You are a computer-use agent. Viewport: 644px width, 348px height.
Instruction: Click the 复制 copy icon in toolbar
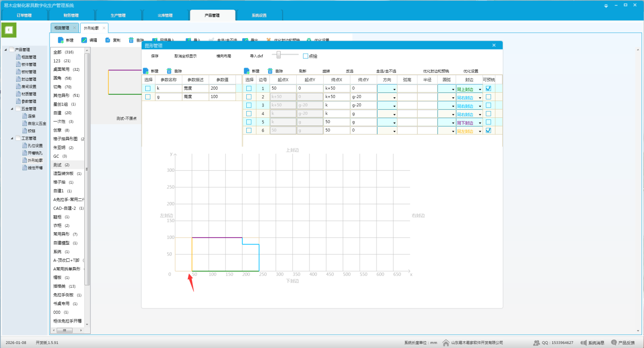107,40
